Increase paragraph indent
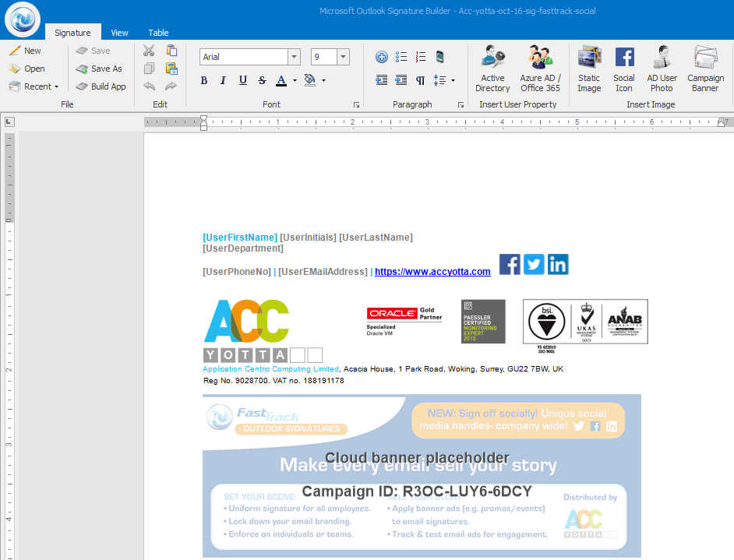 tap(401, 80)
